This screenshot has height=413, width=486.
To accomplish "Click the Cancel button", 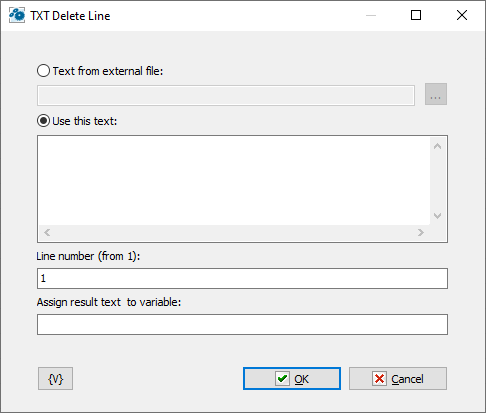I will 398,379.
